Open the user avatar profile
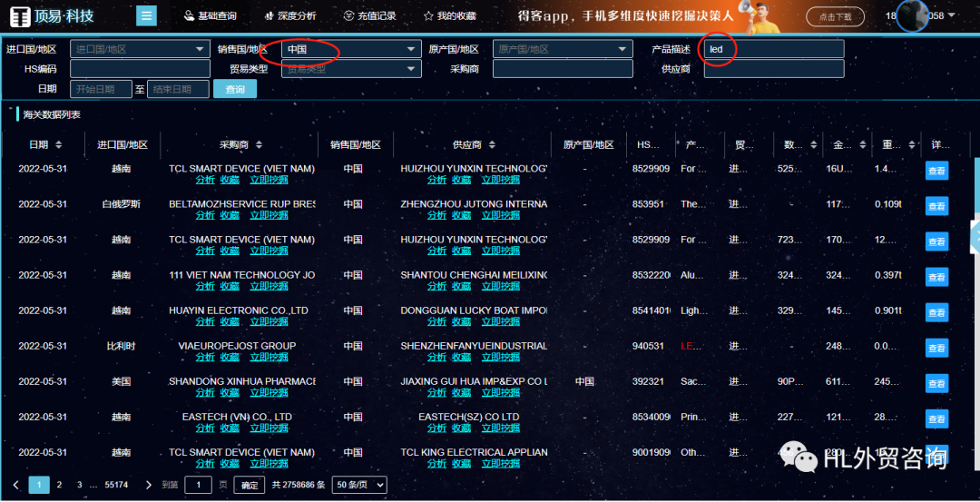Viewport: 980px width, 502px height. click(913, 15)
